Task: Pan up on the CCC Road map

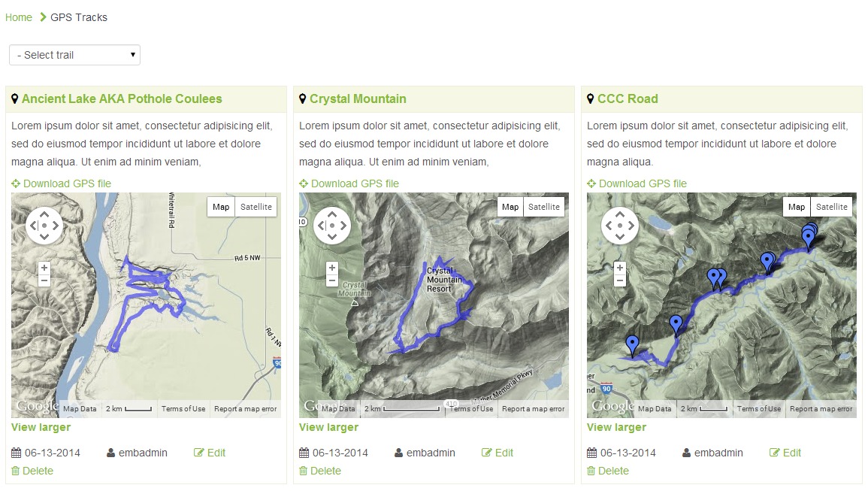Action: 620,214
